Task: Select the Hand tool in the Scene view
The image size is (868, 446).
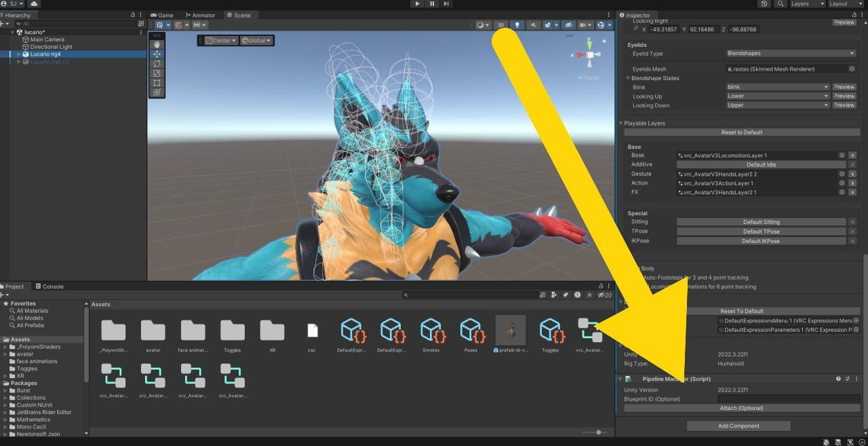Action: coord(157,45)
